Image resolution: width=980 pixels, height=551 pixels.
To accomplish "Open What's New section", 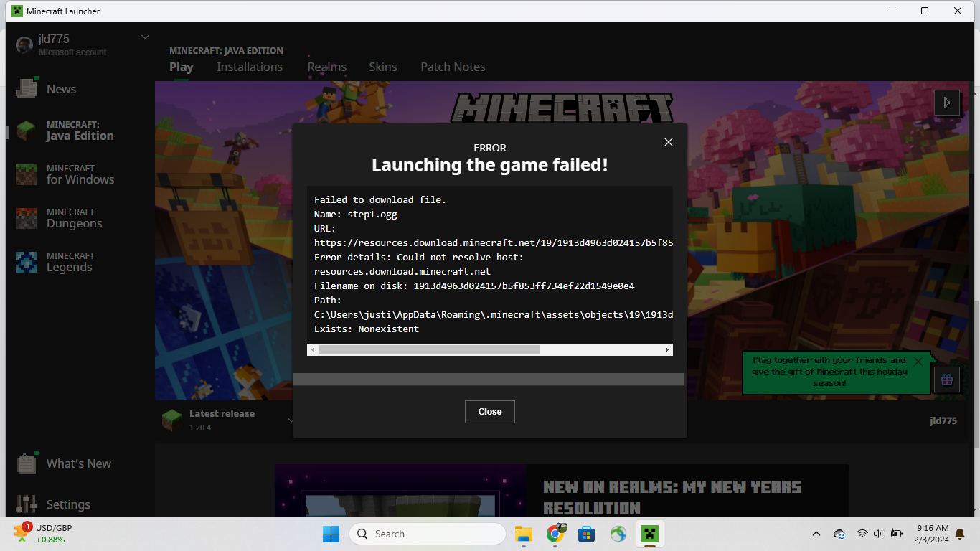I will pos(78,463).
